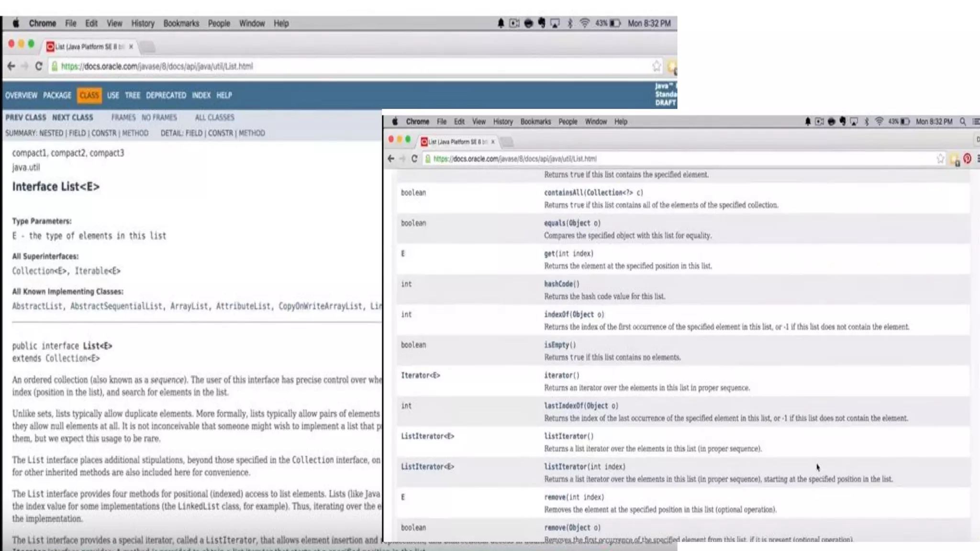
Task: Click the address bar URL in front window
Action: (515, 159)
